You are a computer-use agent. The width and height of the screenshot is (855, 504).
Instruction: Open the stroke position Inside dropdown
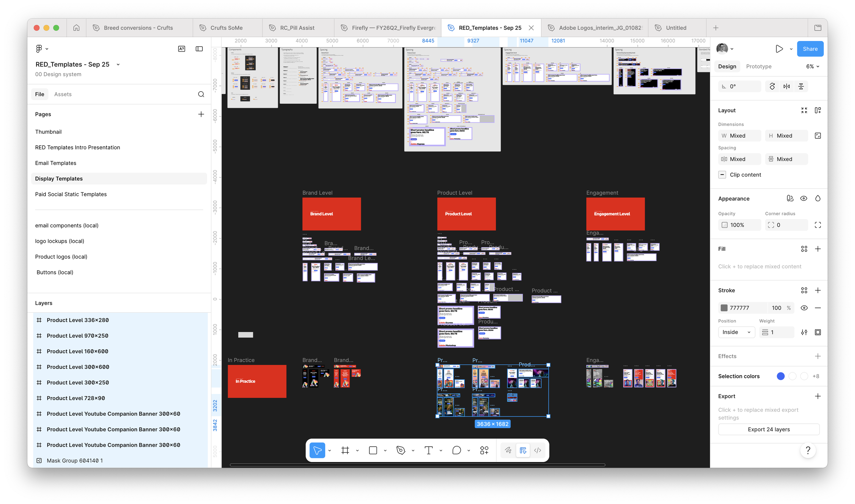point(736,332)
